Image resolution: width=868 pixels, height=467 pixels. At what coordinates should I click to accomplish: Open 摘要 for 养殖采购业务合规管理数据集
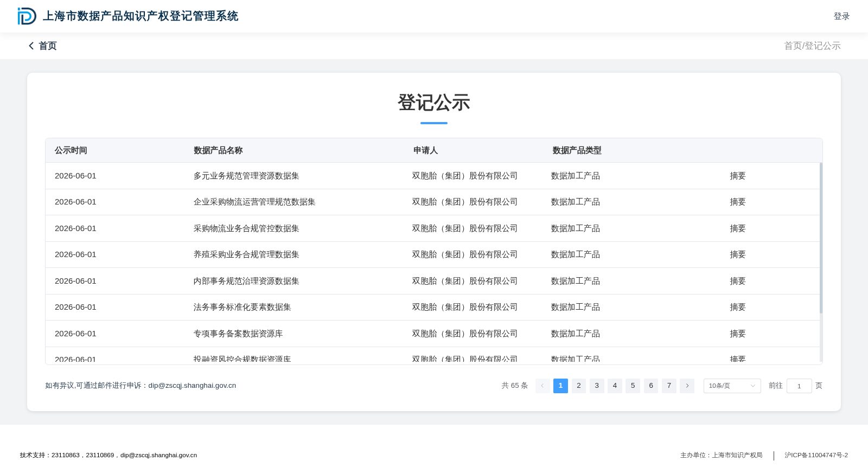pos(737,254)
